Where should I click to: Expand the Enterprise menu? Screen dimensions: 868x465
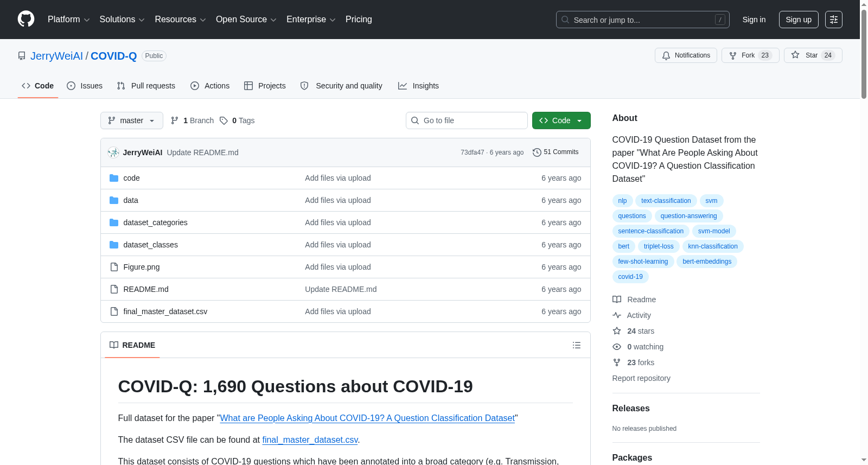(x=311, y=20)
